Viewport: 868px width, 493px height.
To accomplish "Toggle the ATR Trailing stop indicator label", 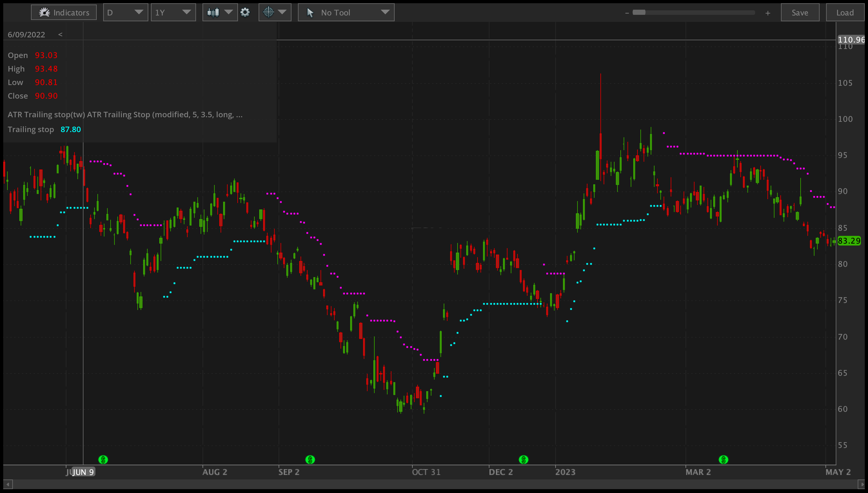I will 125,114.
